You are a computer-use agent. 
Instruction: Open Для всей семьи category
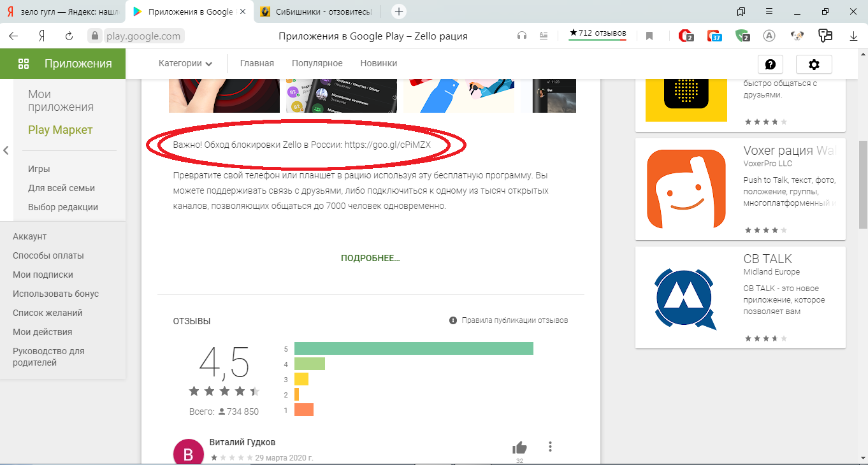tap(61, 188)
